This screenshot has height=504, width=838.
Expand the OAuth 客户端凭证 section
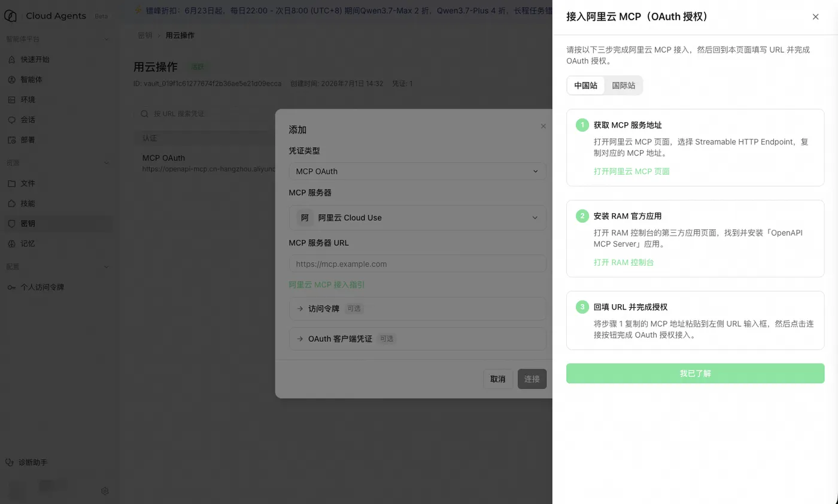[417, 339]
